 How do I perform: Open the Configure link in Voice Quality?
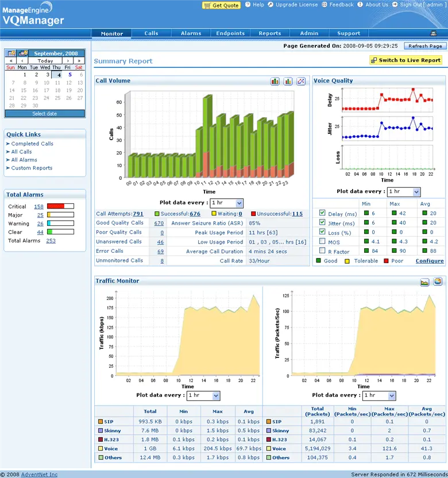click(x=430, y=261)
